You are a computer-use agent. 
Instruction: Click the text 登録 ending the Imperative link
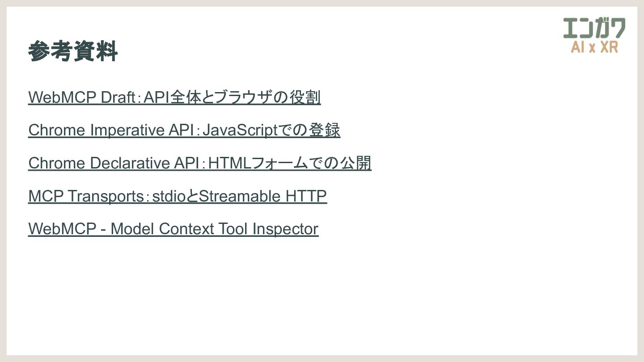coord(325,130)
